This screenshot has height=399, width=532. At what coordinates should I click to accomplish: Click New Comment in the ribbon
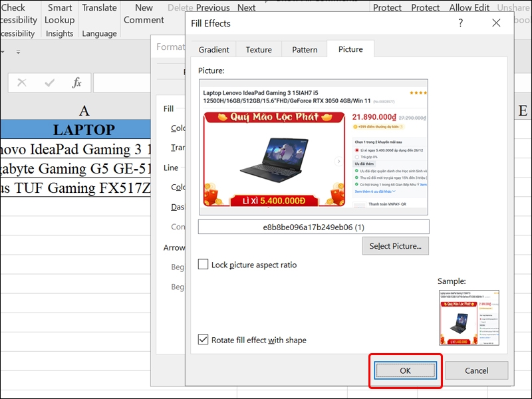pyautogui.click(x=144, y=13)
